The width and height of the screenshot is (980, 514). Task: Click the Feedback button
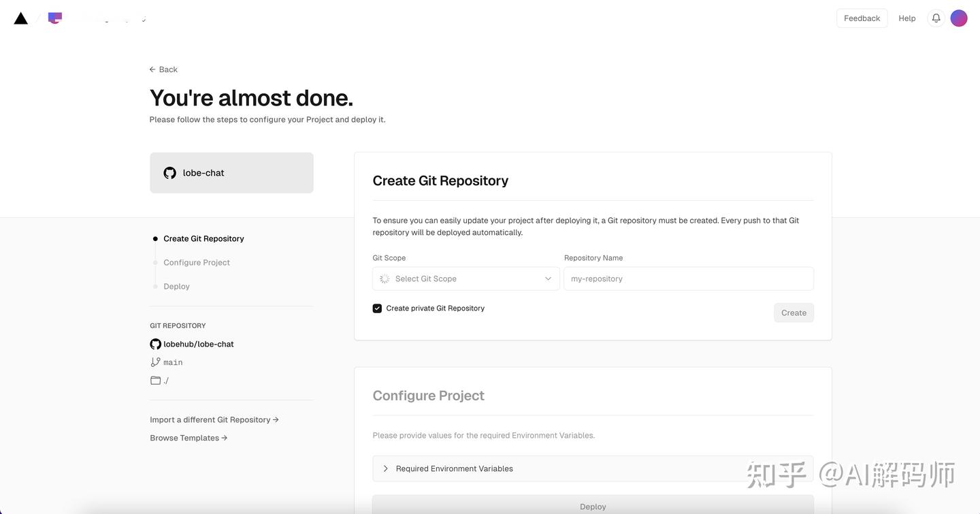pos(862,18)
